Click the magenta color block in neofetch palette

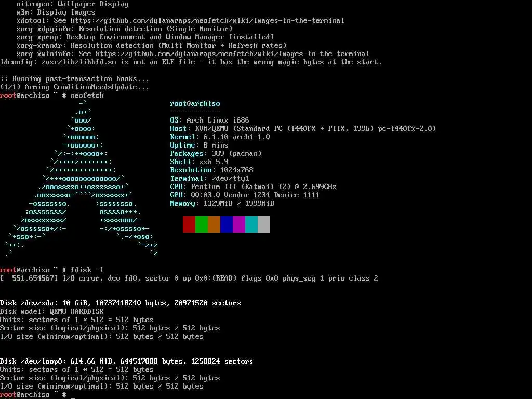[239, 224]
